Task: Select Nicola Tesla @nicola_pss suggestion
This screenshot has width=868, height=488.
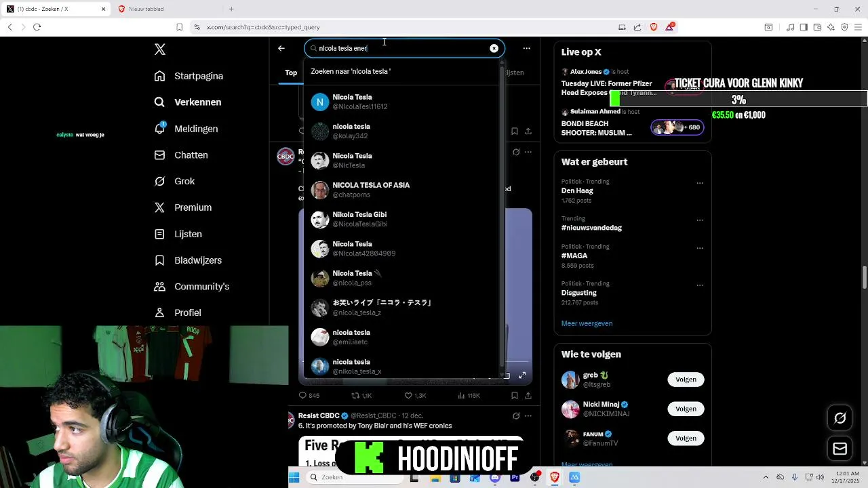Action: 403,278
